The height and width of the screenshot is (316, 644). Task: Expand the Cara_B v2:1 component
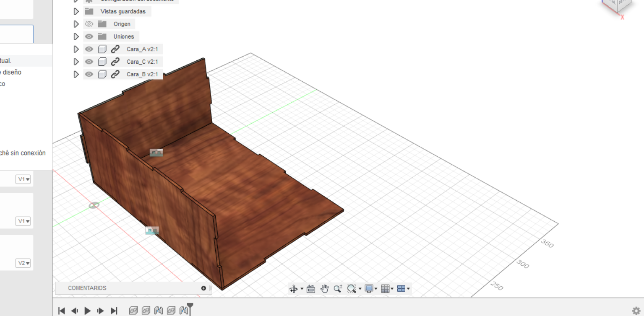point(76,74)
